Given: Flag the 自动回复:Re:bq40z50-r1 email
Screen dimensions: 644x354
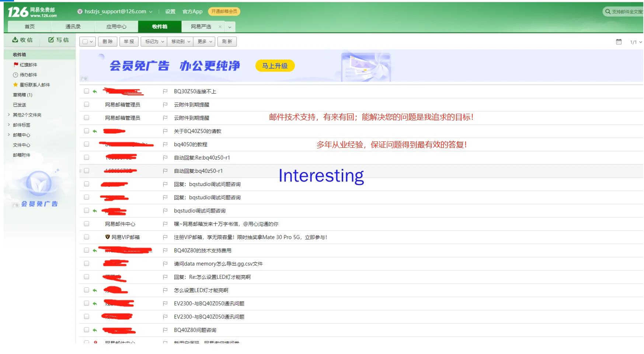Looking at the screenshot, I should click(165, 158).
